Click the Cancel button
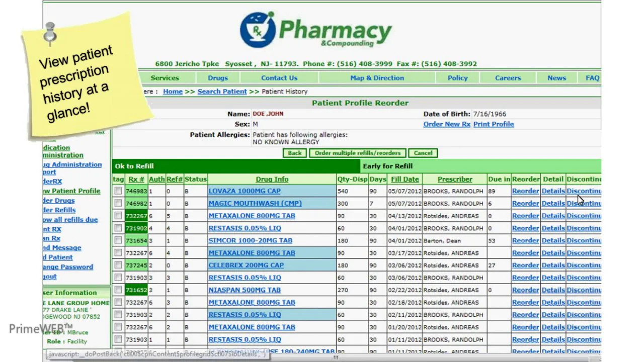This screenshot has width=644, height=362. 423,153
